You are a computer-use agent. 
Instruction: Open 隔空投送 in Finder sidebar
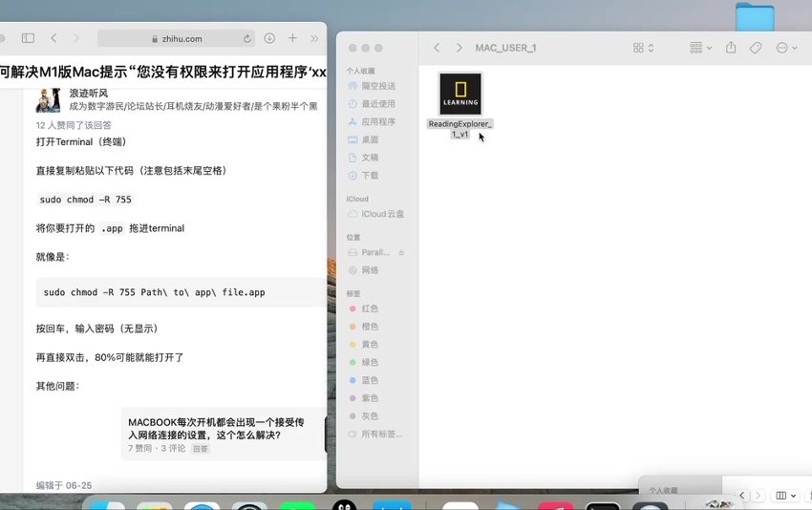[378, 86]
